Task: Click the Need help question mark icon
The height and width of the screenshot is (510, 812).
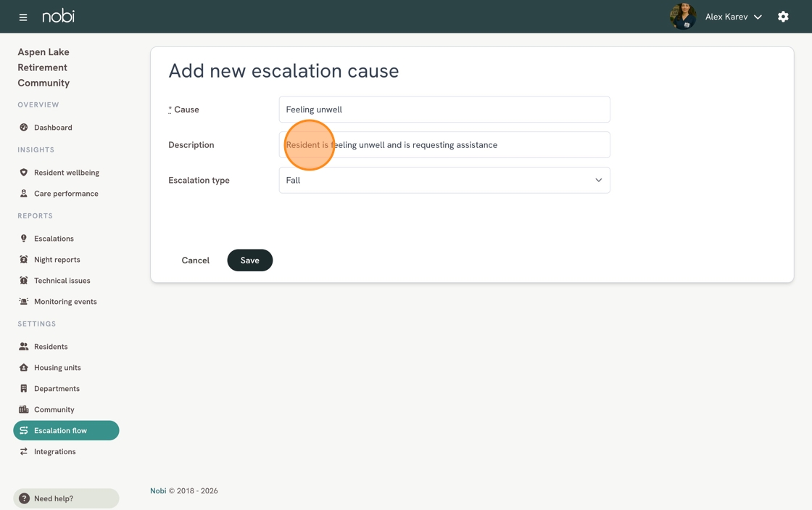Action: click(24, 498)
